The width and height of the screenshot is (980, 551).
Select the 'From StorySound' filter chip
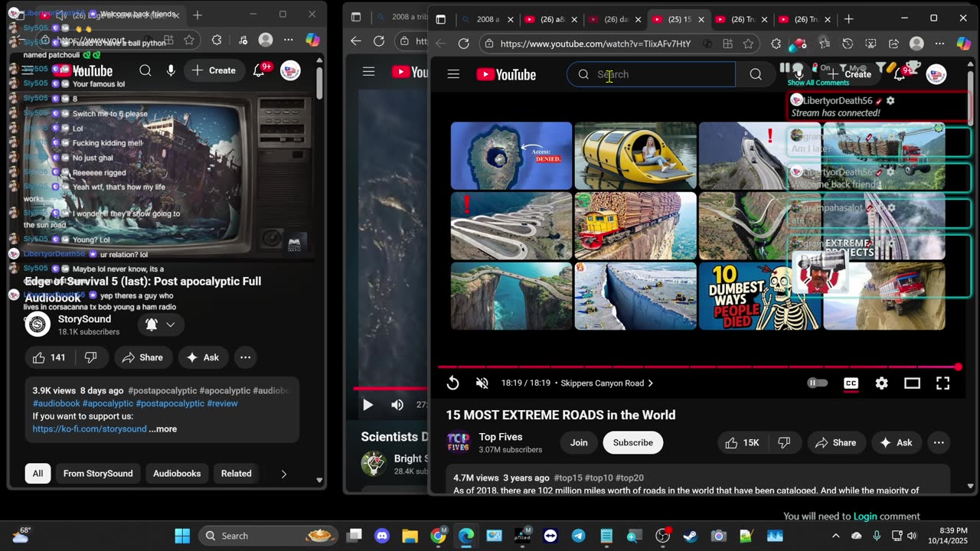pos(98,474)
